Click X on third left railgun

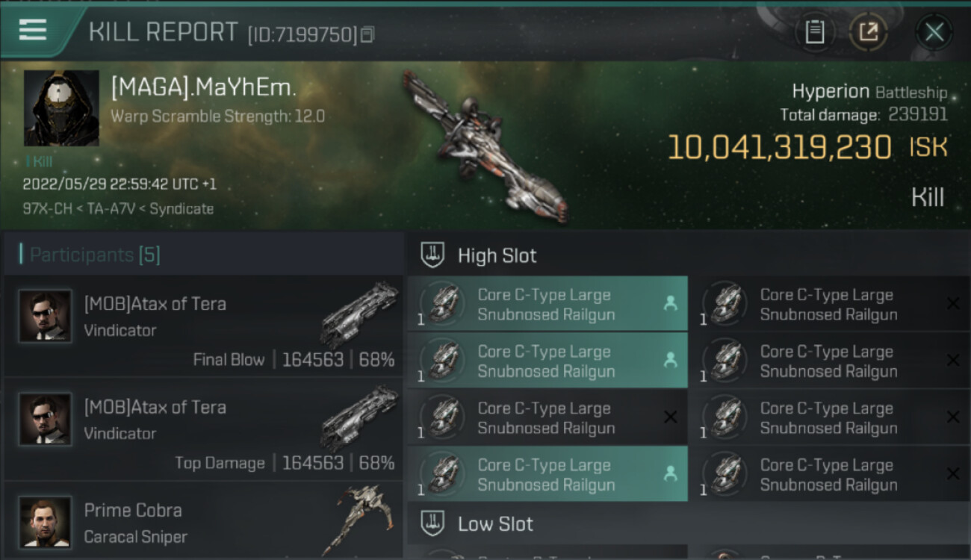(x=670, y=417)
